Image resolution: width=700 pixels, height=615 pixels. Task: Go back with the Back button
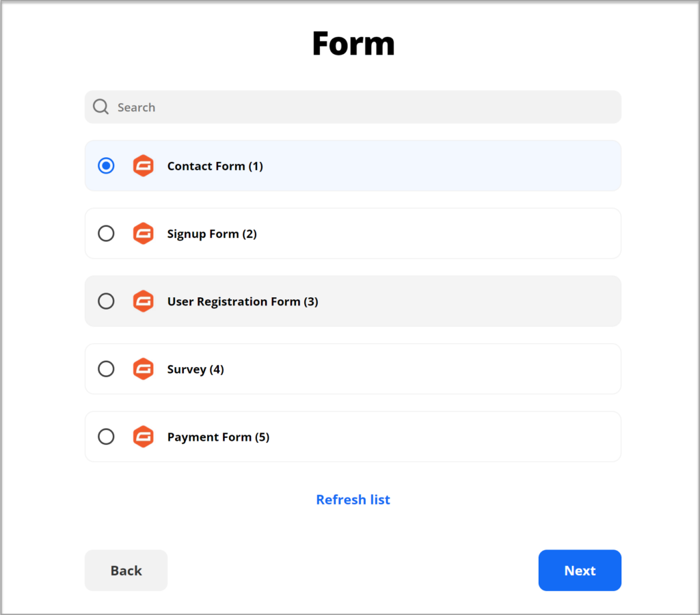(x=126, y=571)
